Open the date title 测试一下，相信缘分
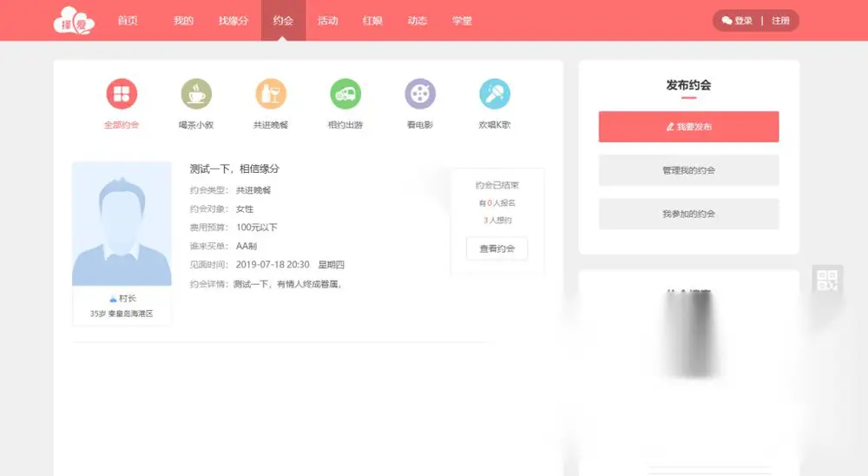 [234, 169]
